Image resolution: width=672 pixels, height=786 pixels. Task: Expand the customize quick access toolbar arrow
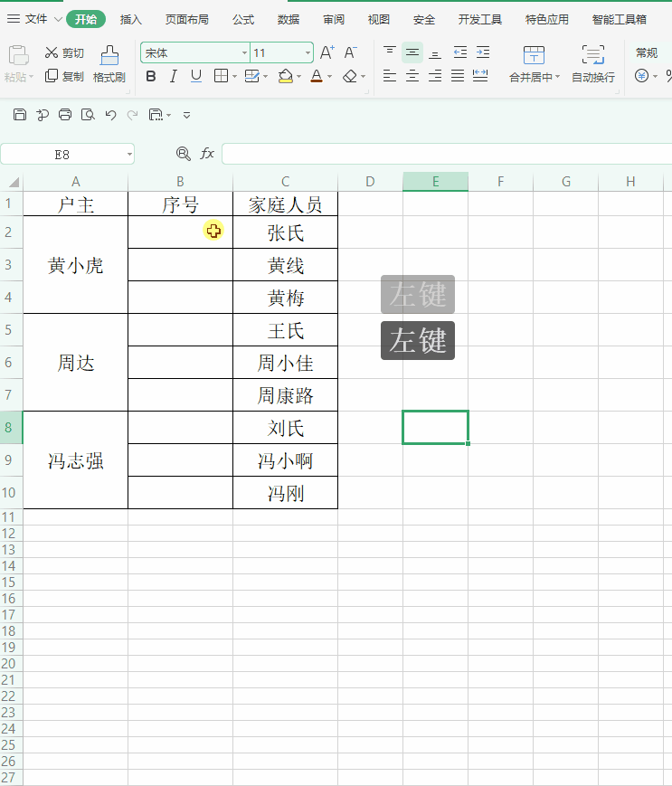187,115
